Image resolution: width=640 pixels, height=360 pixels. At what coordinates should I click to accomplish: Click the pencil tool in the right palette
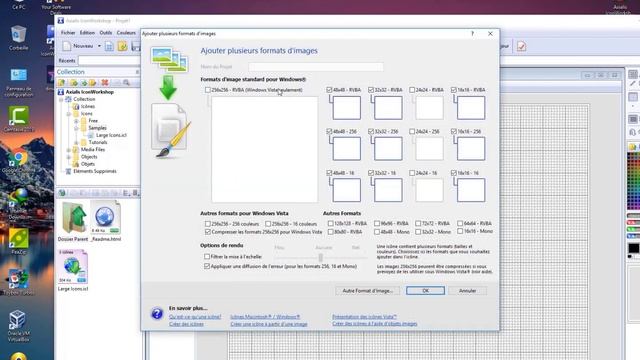click(633, 84)
